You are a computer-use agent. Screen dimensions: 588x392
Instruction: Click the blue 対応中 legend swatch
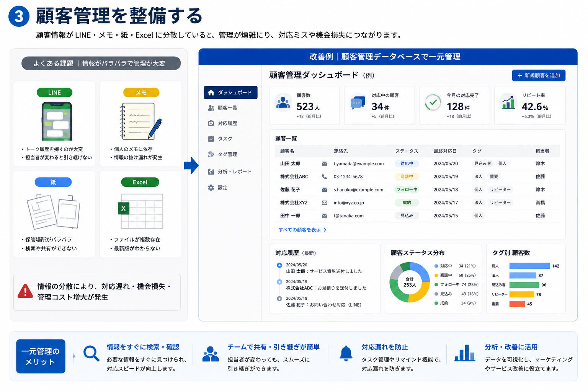tap(436, 266)
